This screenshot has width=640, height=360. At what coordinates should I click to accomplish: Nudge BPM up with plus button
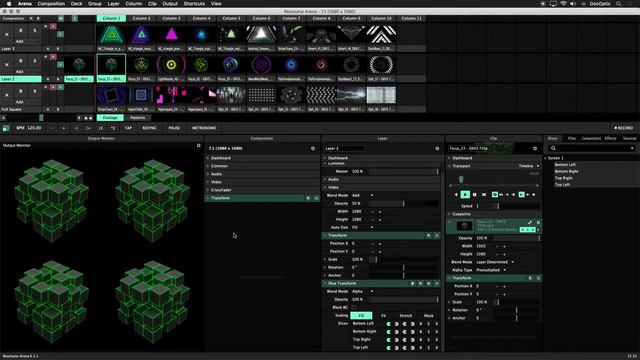tap(63, 128)
